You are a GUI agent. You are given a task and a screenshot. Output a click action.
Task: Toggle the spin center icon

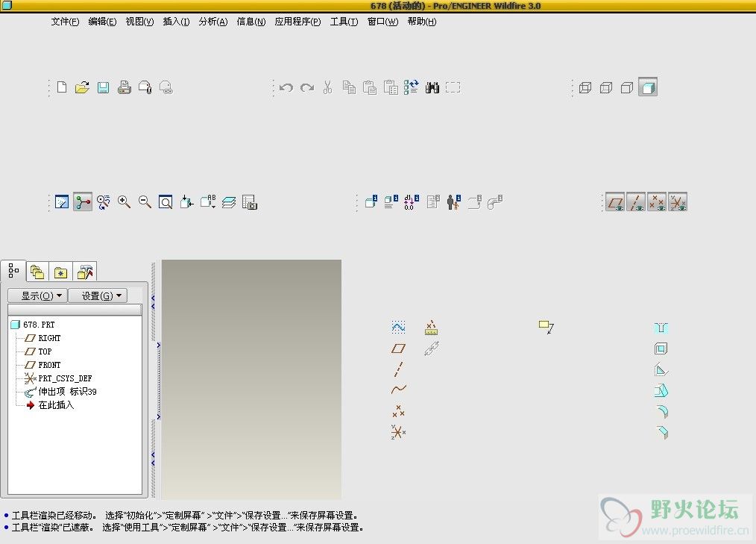point(83,201)
